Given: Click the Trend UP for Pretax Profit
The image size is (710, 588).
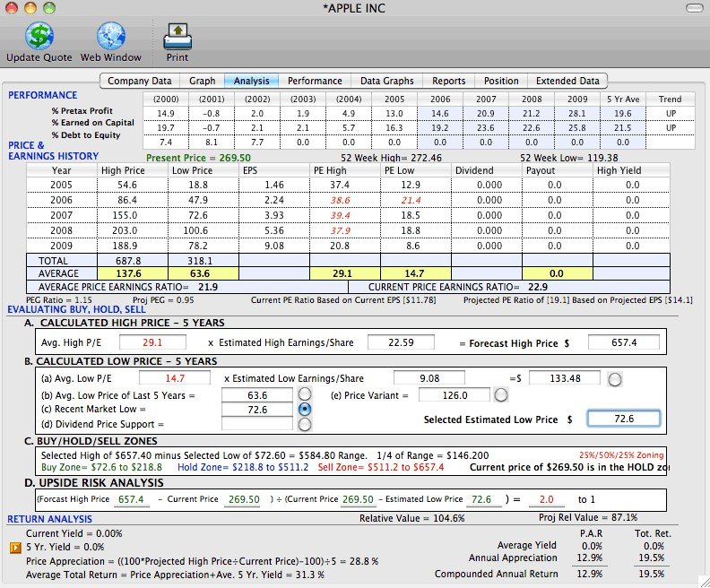Looking at the screenshot, I should 671,114.
